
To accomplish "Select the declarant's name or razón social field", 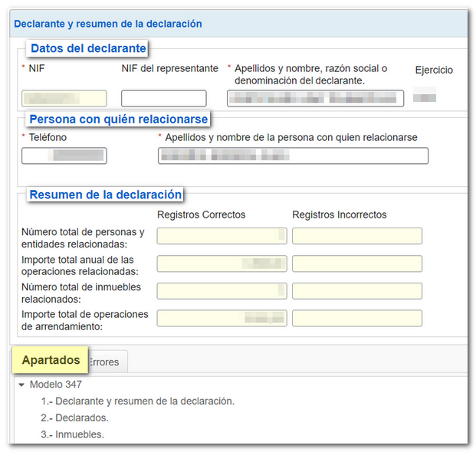I will 315,98.
